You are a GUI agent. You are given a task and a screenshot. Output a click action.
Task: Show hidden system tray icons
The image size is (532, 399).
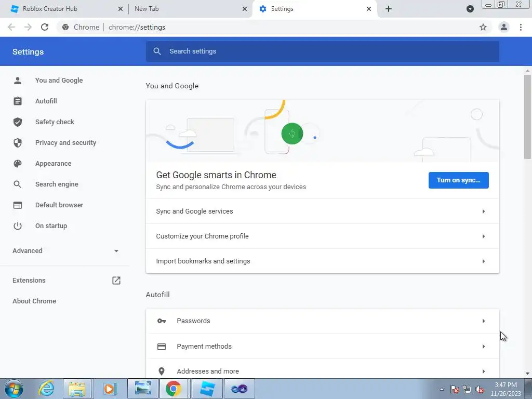pyautogui.click(x=442, y=389)
